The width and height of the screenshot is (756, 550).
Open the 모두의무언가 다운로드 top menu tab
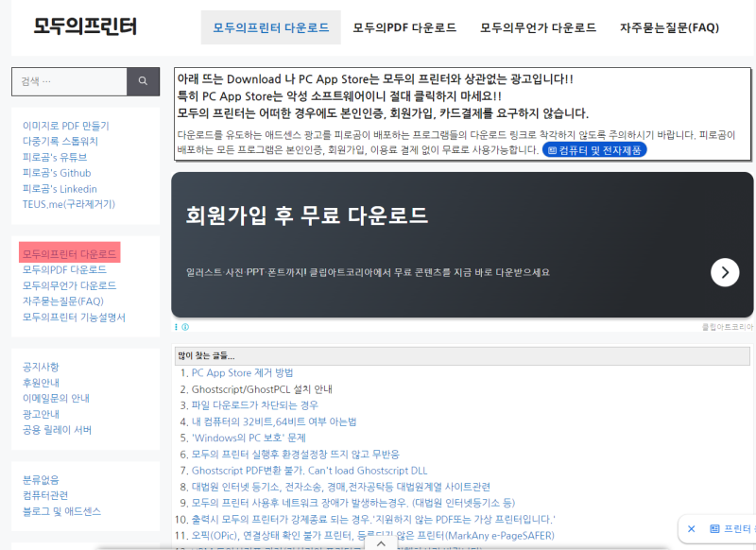538,27
